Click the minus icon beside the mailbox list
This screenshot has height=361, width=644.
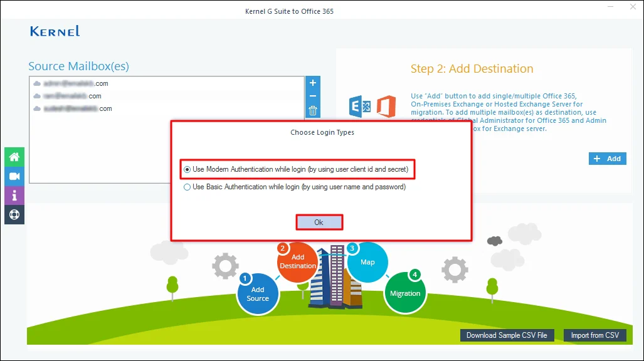[x=312, y=96]
